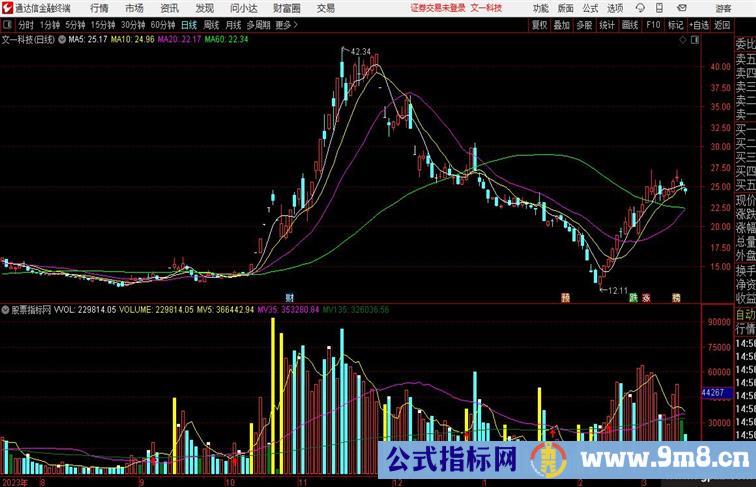
Task: Click the red 文一科技 stock name in title bar
Action: [486, 8]
